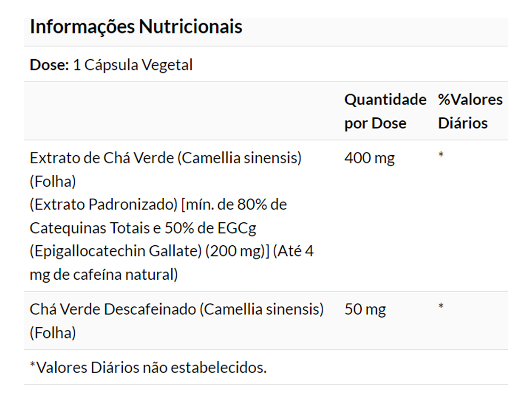Click the Extrato de Chá Verde ingredient name
The image size is (532, 403).
click(102, 158)
